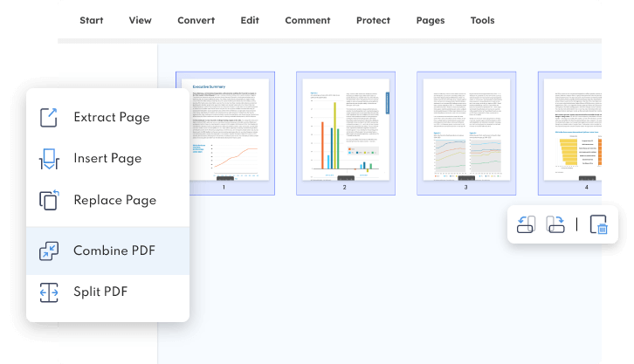Choose the page 3 thumbnail
This screenshot has width=634, height=364.
(465, 130)
